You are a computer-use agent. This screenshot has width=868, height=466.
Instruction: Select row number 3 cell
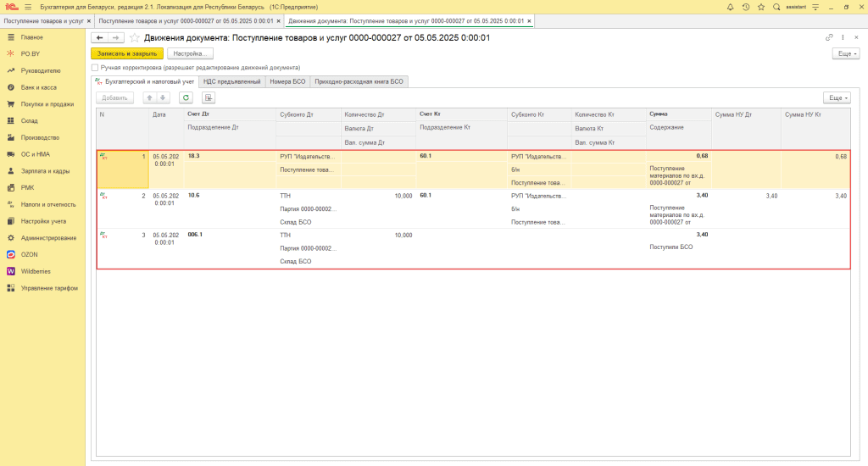[x=123, y=248]
